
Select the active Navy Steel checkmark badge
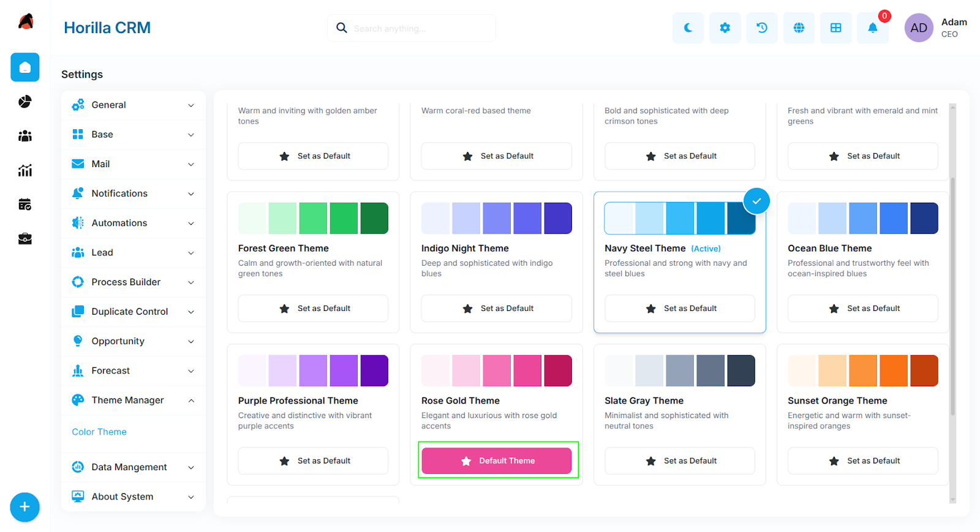click(x=756, y=201)
